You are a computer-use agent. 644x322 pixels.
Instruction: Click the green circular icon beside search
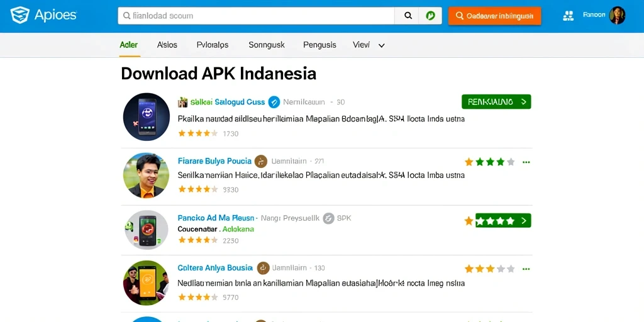[430, 16]
